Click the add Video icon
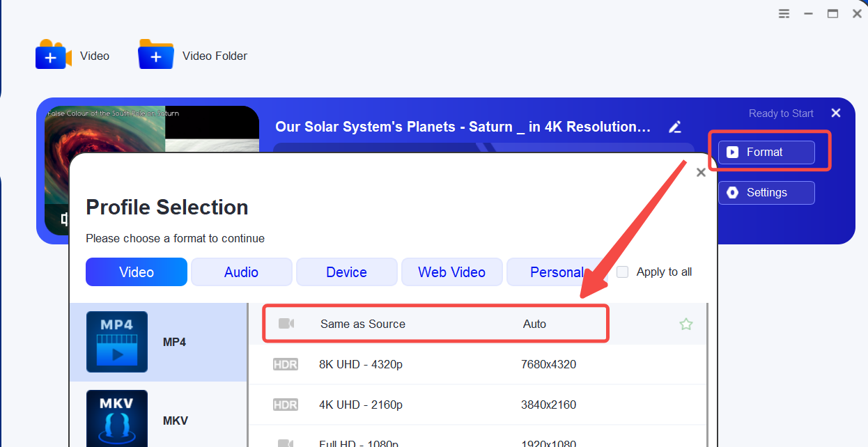This screenshot has height=447, width=868. coord(53,55)
